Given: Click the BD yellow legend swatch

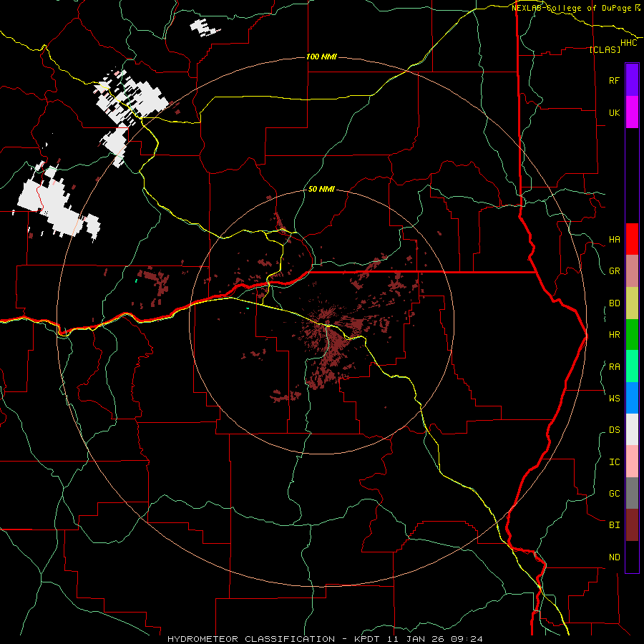Looking at the screenshot, I should (x=632, y=303).
